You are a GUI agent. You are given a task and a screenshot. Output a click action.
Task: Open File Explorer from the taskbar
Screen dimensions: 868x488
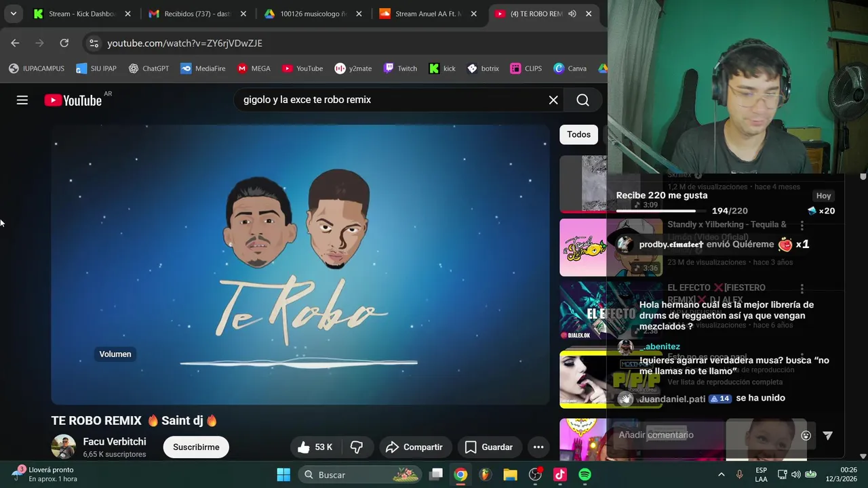(510, 474)
